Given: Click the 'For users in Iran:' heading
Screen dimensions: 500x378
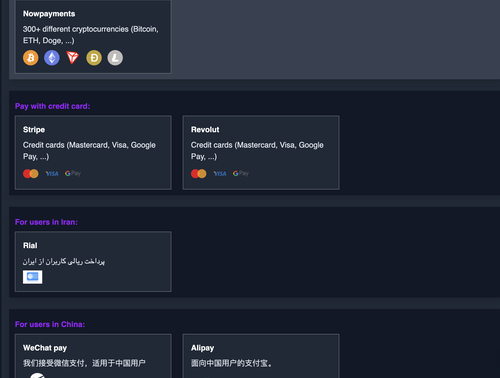Looking at the screenshot, I should coord(46,222).
